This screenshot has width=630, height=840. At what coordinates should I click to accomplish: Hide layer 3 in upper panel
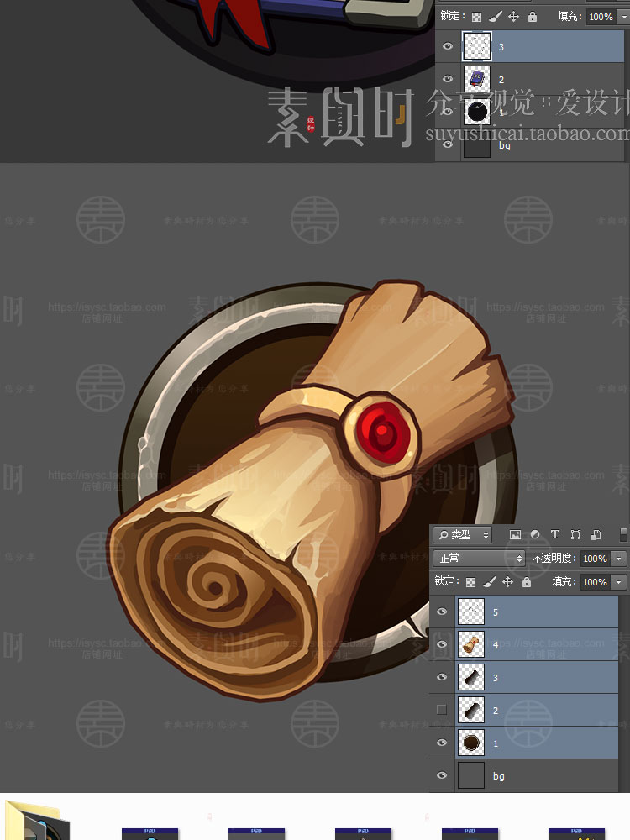448,46
